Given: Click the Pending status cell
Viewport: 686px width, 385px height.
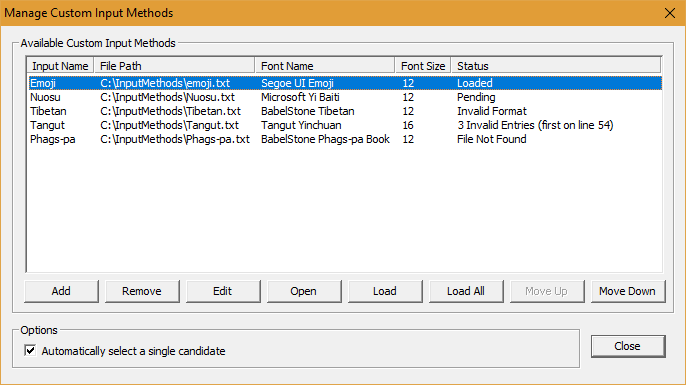Looking at the screenshot, I should (476, 97).
